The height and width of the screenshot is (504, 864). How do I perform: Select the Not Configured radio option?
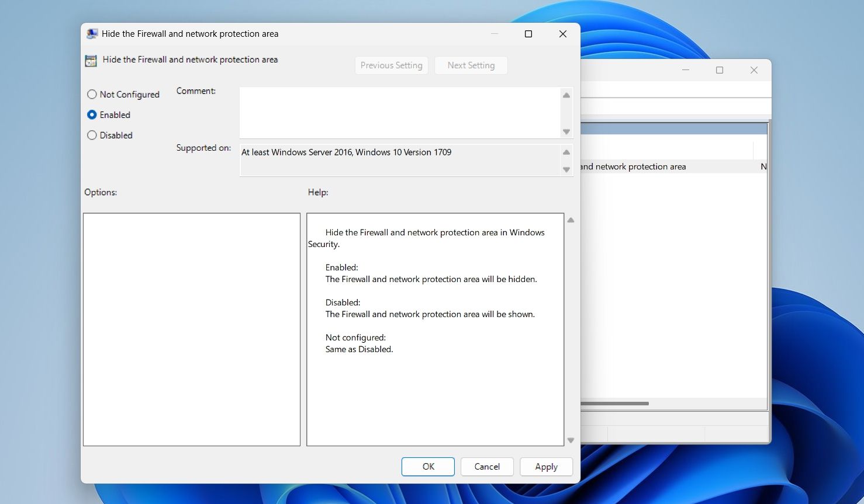tap(92, 95)
